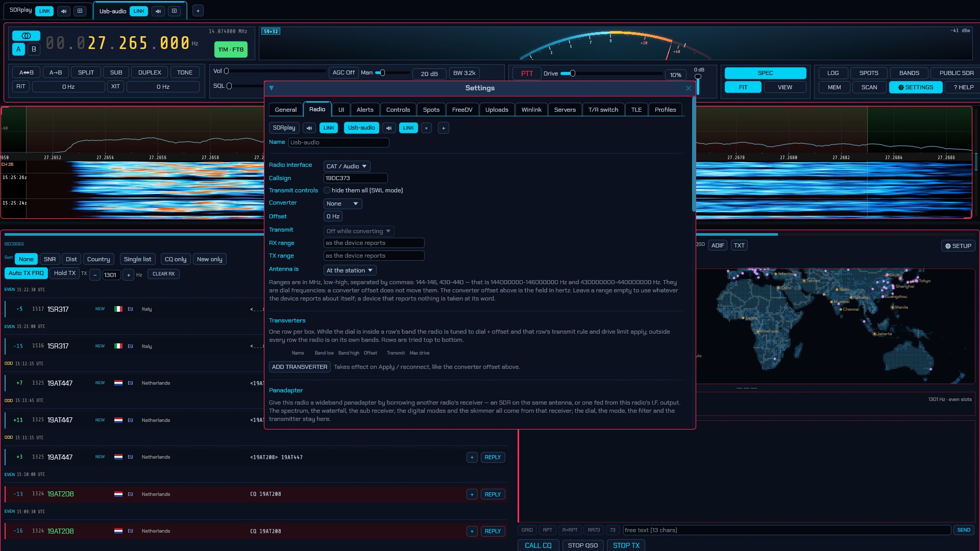980x551 pixels.
Task: Toggle LINK beside Usb-audio in Settings
Action: (408, 128)
